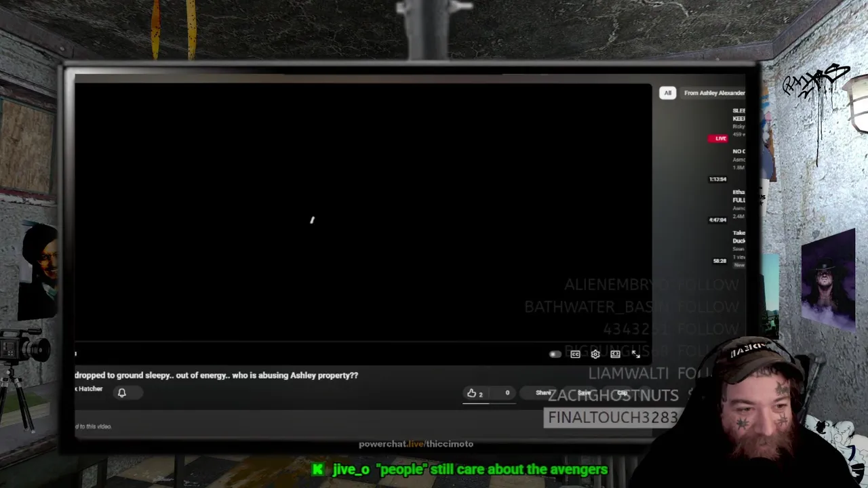868x488 pixels.
Task: Open the recommended video lasting 4:47:04
Action: point(727,205)
